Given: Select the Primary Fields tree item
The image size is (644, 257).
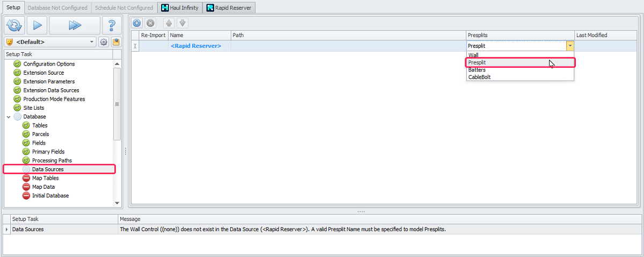Looking at the screenshot, I should click(x=48, y=152).
